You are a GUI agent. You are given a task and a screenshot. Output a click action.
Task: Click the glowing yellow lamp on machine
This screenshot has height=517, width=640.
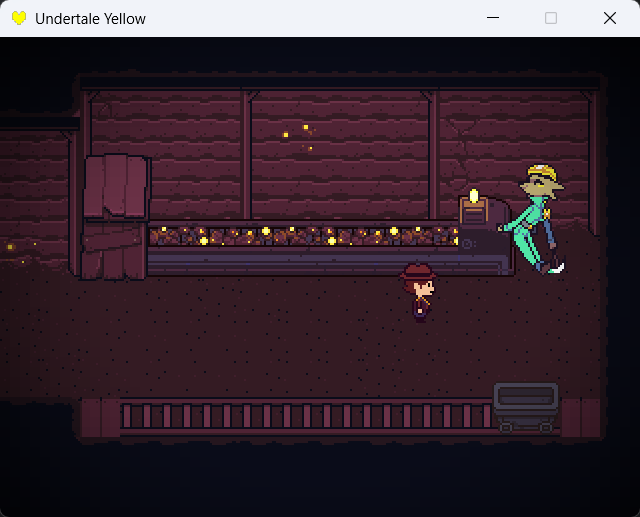click(x=473, y=196)
